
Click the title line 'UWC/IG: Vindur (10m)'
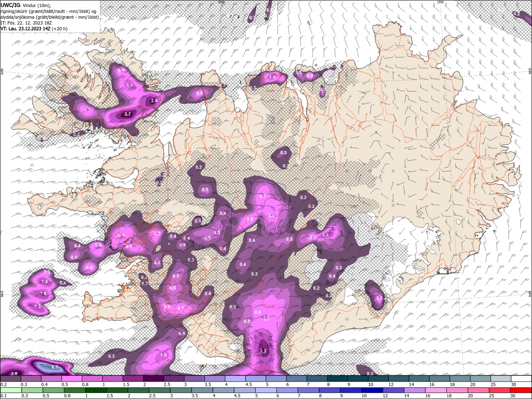25,5
